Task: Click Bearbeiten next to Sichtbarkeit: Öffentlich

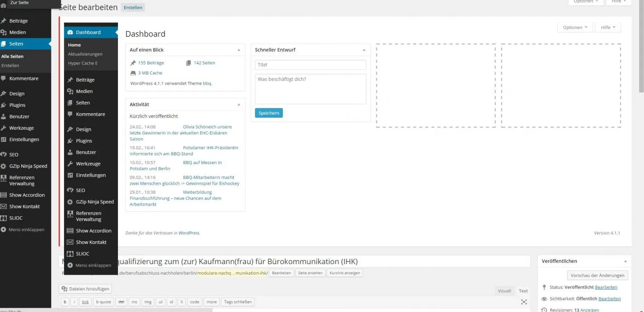Action: 610,299
